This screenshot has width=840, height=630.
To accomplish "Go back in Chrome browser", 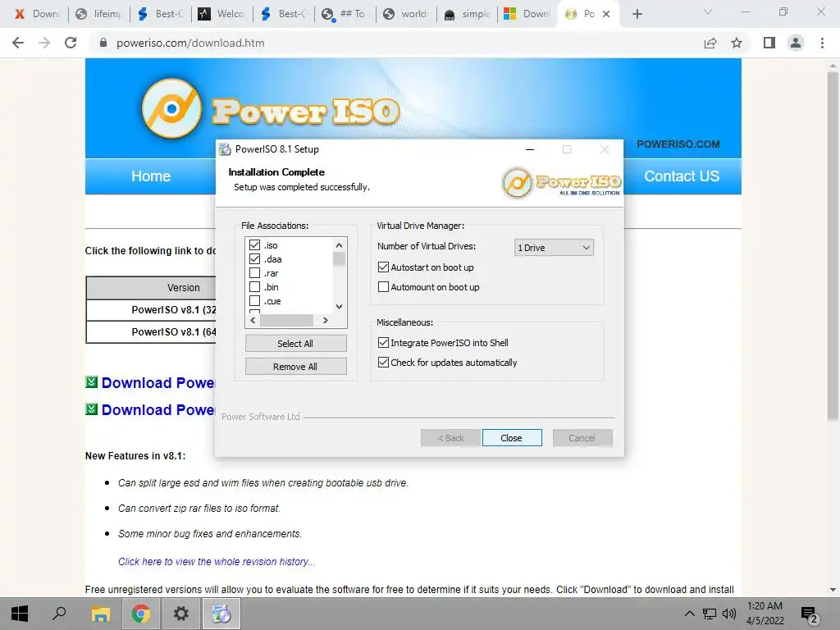I will pos(18,43).
